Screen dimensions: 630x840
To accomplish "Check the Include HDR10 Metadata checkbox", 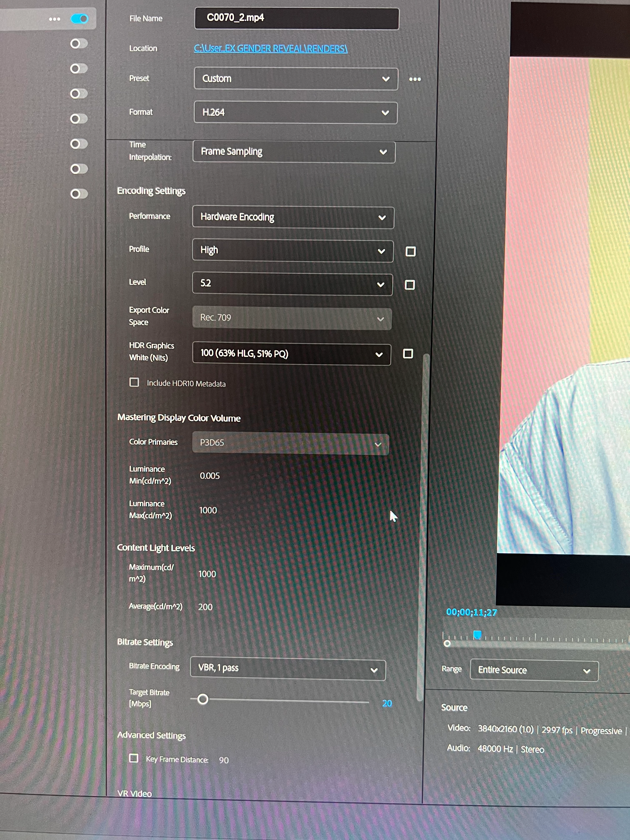I will click(134, 382).
